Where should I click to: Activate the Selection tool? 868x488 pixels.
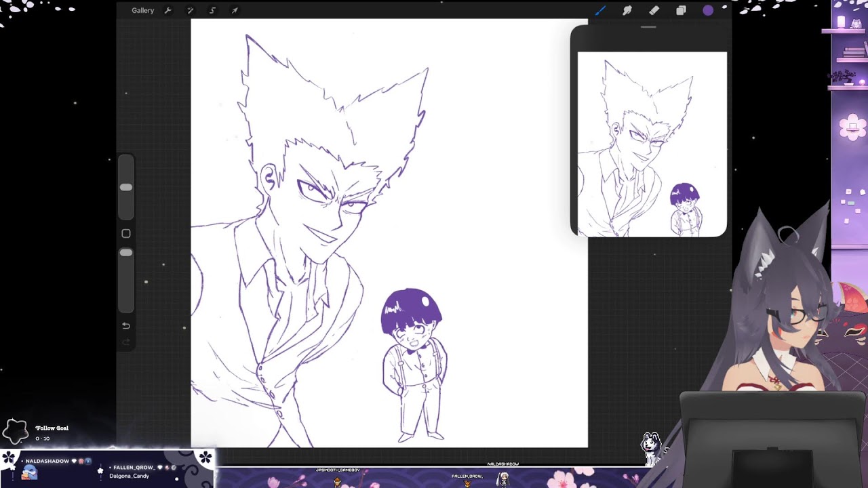point(212,10)
